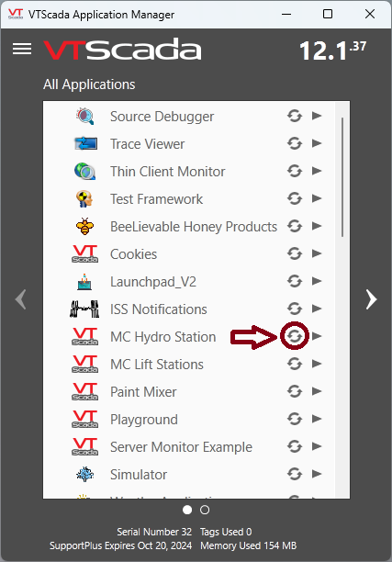Screen dimensions: 392x562
Task: Start the Trace Viewer application
Action: (x=317, y=143)
